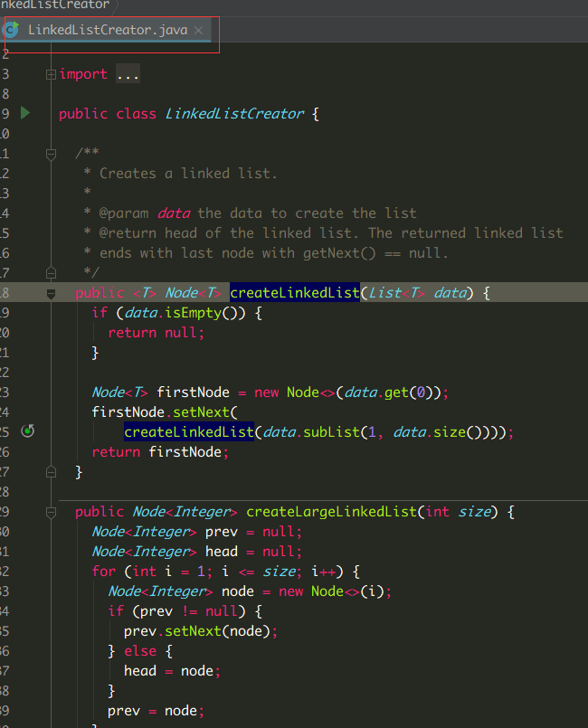Click fold end marker of createLinkedList method
Viewport: 588px width, 728px height.
(51, 472)
